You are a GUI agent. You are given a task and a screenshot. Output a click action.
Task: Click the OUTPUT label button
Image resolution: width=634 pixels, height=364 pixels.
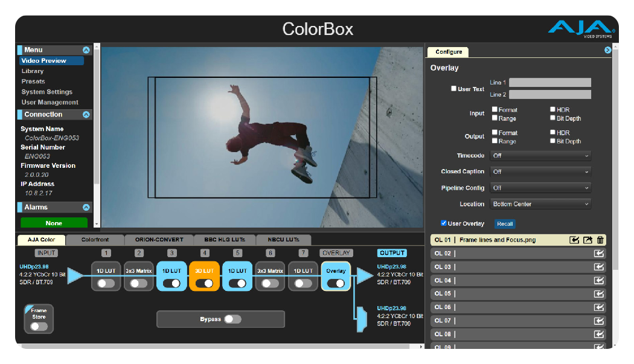(x=392, y=253)
